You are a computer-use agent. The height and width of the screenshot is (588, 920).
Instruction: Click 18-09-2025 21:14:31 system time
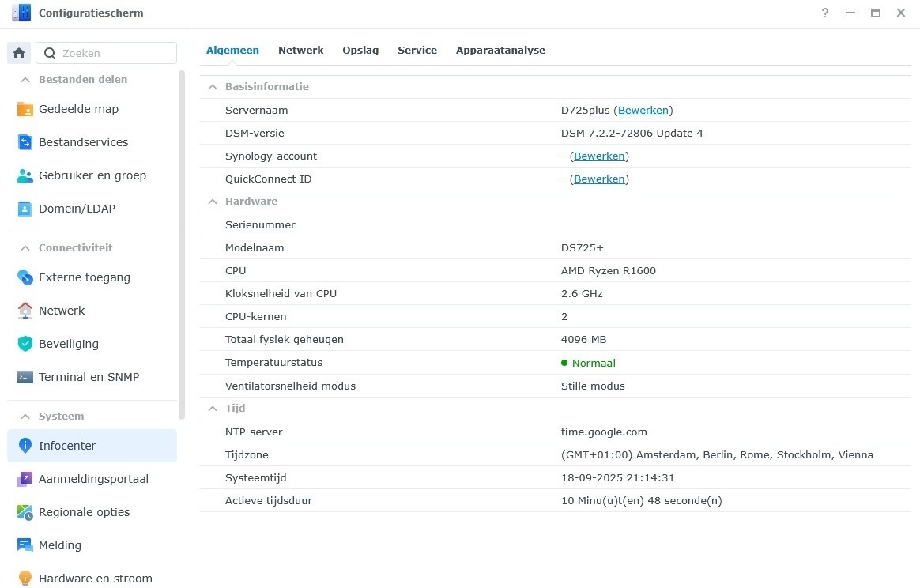click(618, 477)
